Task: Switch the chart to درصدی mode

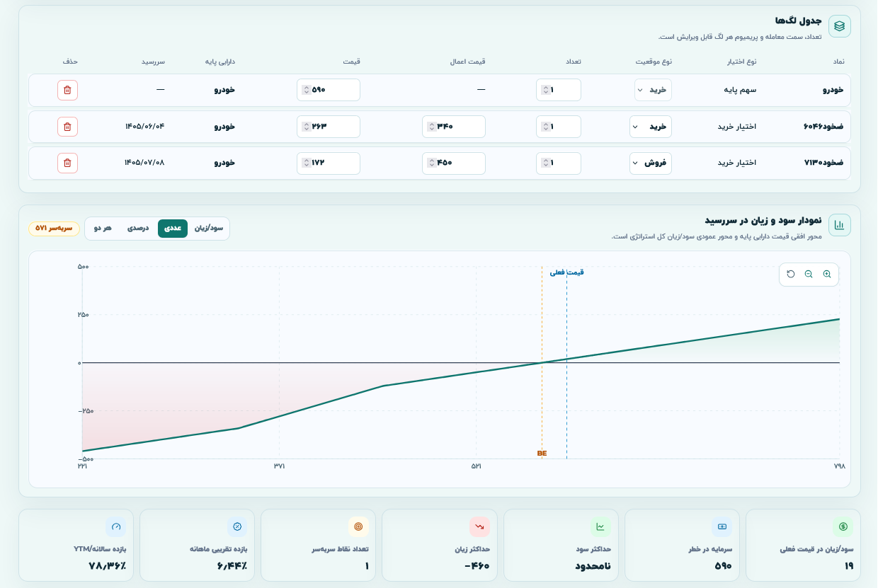Action: coord(138,228)
